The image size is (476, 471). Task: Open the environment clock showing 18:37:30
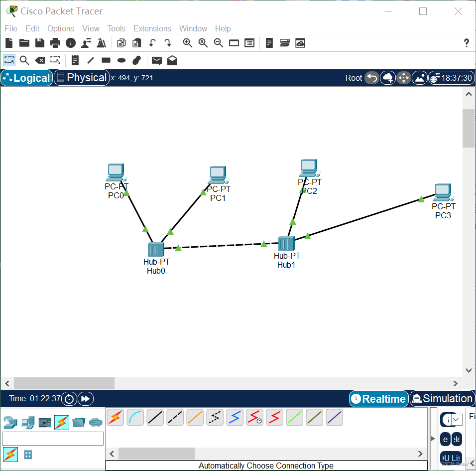[451, 78]
